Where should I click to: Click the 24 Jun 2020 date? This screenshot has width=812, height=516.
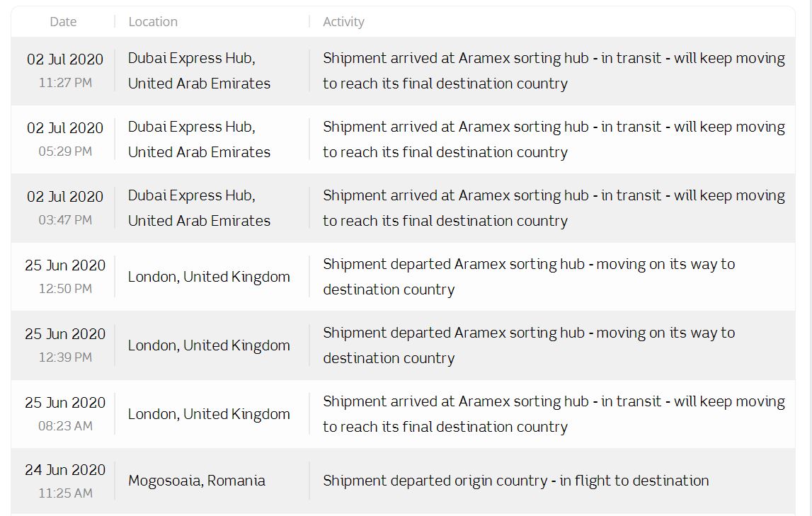65,470
